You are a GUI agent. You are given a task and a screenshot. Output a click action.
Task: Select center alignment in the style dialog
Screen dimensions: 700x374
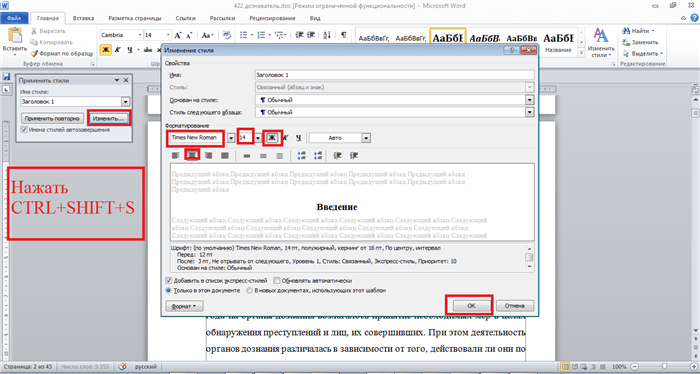(x=192, y=155)
